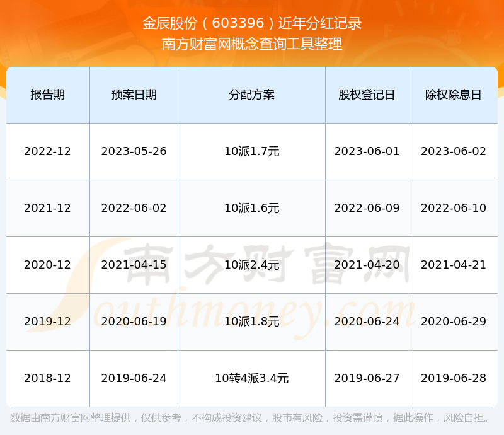Click record date 2020-06-24
This screenshot has height=435, width=504.
click(x=367, y=321)
